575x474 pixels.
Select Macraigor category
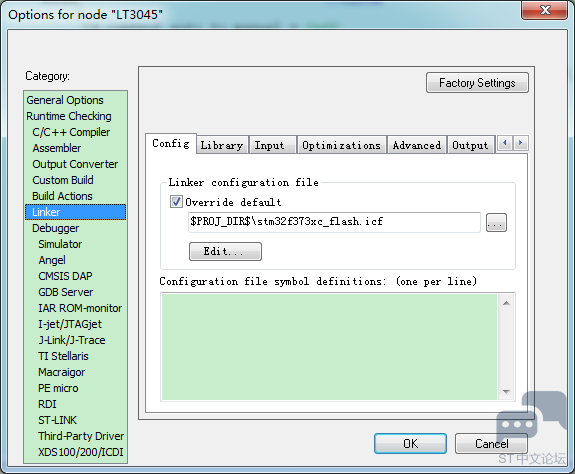point(62,372)
